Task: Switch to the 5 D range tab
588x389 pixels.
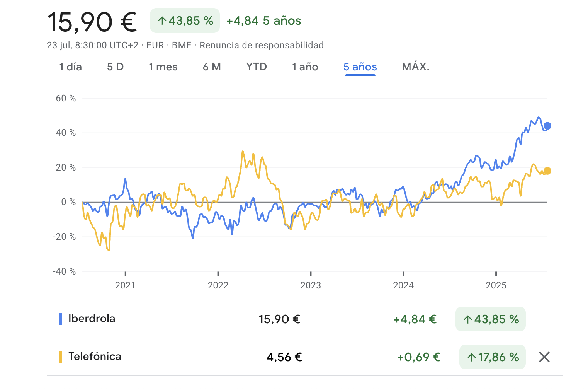Action: (115, 67)
